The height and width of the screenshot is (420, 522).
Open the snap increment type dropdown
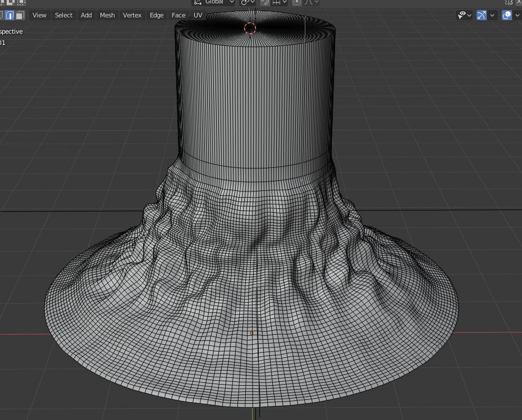point(280,2)
